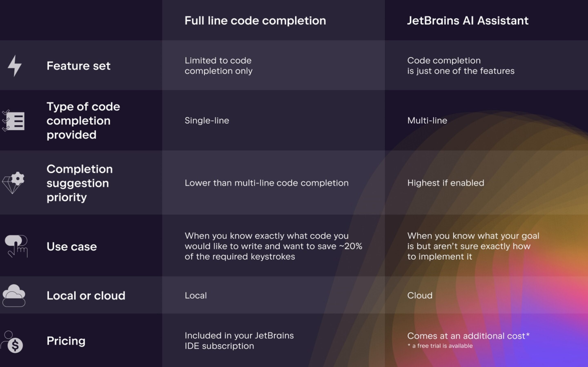This screenshot has height=367, width=588.
Task: Click the checklist icon for code completion type
Action: pos(13,121)
